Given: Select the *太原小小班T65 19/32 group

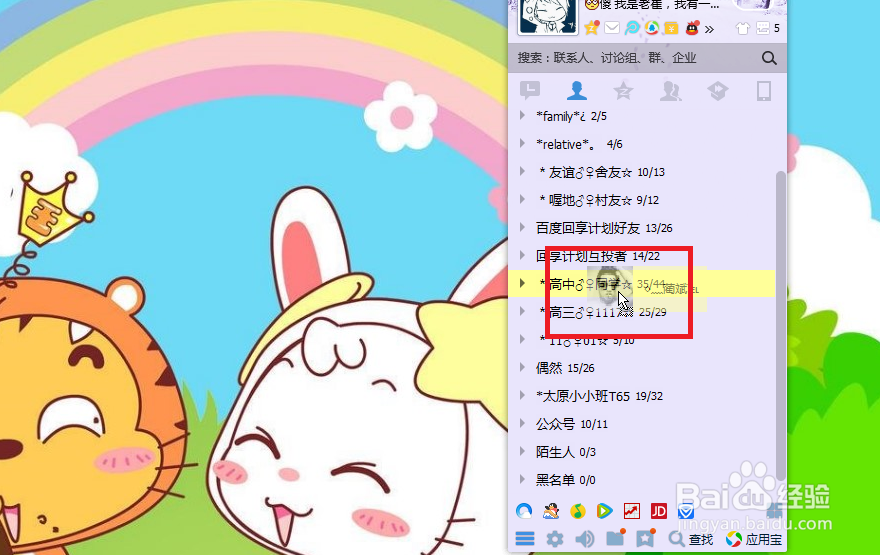Looking at the screenshot, I should [x=641, y=396].
